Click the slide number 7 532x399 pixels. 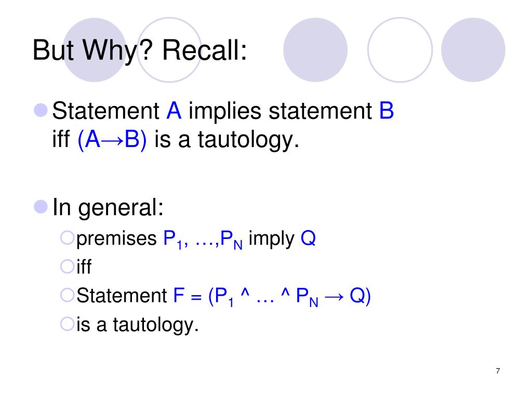[x=498, y=371]
